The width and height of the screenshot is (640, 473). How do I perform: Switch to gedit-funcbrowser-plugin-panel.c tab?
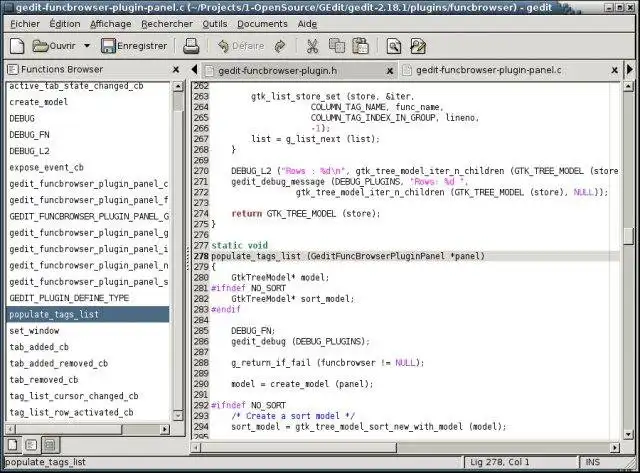coord(489,70)
